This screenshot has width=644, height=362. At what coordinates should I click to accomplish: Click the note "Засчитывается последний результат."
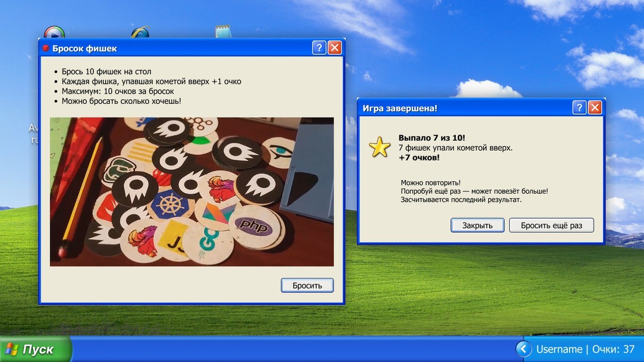(x=461, y=200)
